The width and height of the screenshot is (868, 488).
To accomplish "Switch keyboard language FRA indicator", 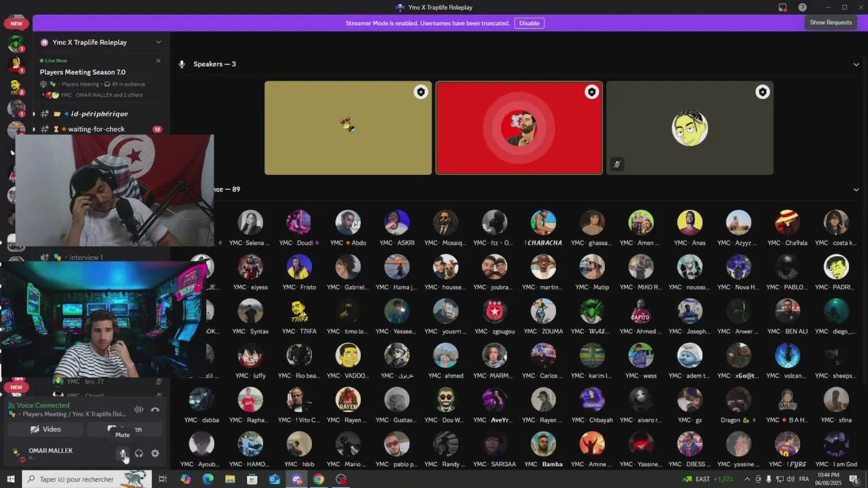I will point(804,479).
